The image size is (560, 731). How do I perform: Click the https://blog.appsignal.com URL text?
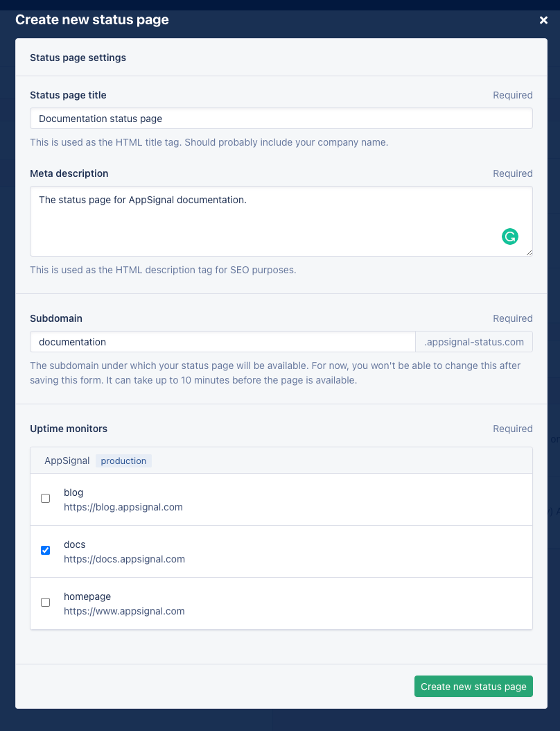123,507
